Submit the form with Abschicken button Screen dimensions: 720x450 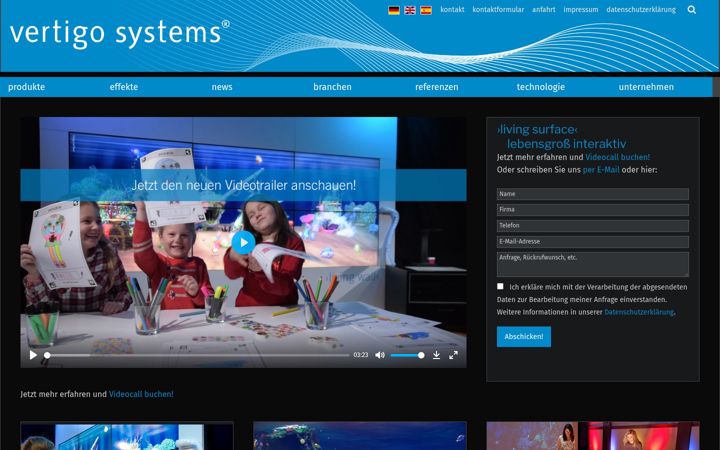tap(523, 337)
